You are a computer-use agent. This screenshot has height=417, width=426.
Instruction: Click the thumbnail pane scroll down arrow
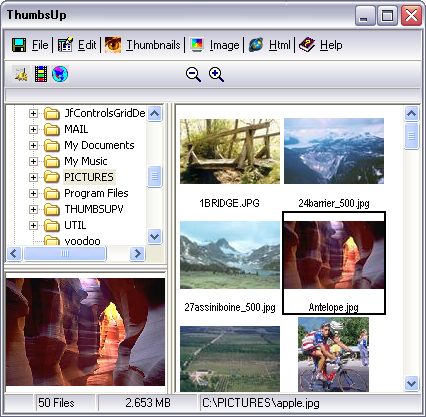pos(411,383)
